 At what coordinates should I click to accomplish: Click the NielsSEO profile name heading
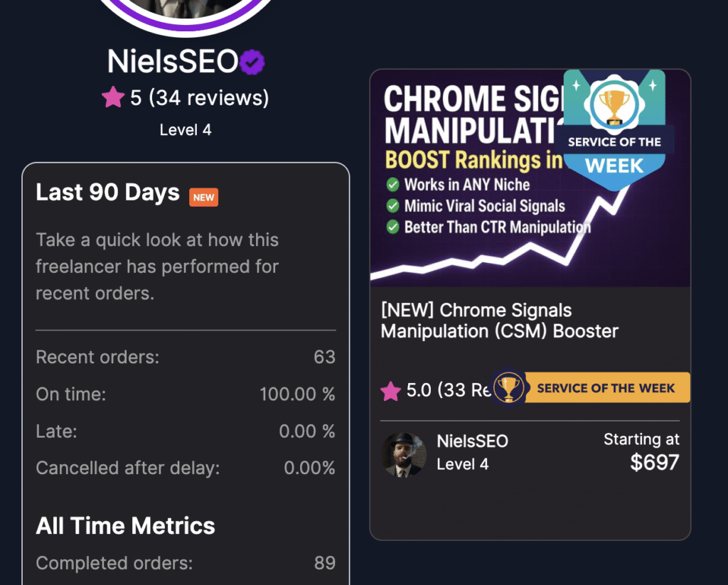click(172, 63)
